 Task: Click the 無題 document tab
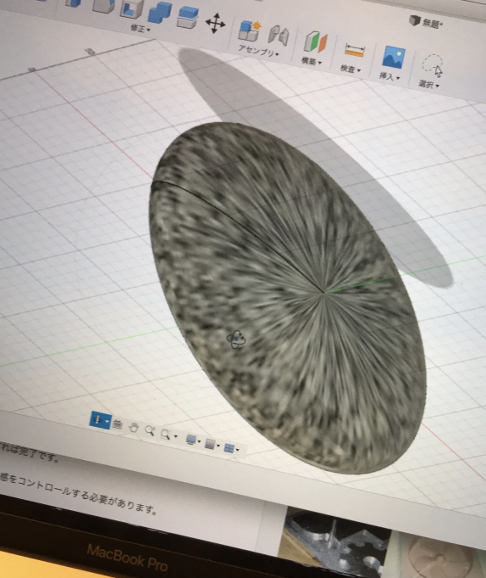[426, 22]
